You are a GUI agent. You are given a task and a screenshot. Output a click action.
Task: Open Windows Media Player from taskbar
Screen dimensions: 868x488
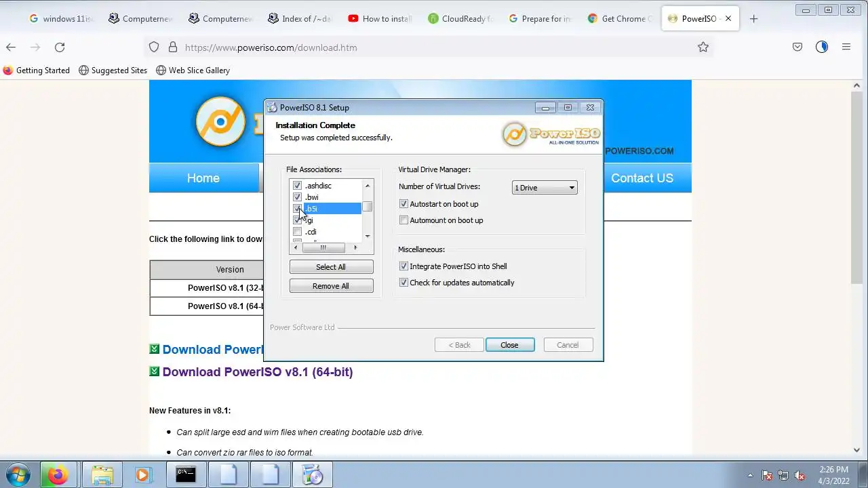pos(142,474)
